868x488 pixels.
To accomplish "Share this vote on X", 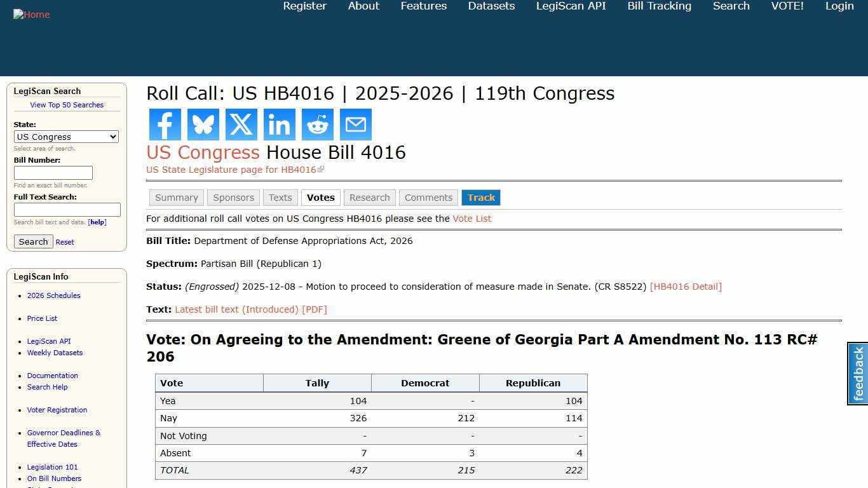I will pyautogui.click(x=241, y=124).
